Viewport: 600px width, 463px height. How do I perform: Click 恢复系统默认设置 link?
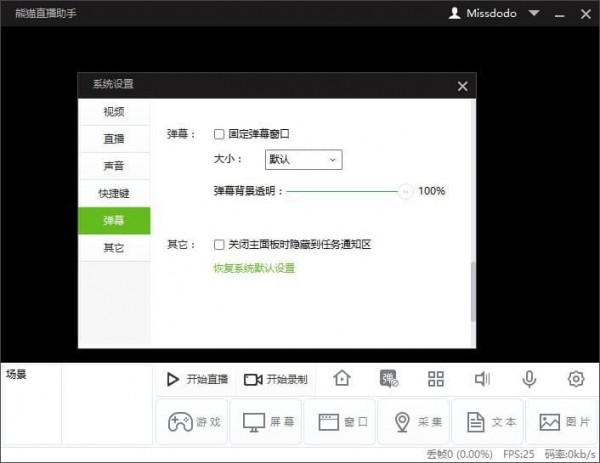(x=254, y=268)
